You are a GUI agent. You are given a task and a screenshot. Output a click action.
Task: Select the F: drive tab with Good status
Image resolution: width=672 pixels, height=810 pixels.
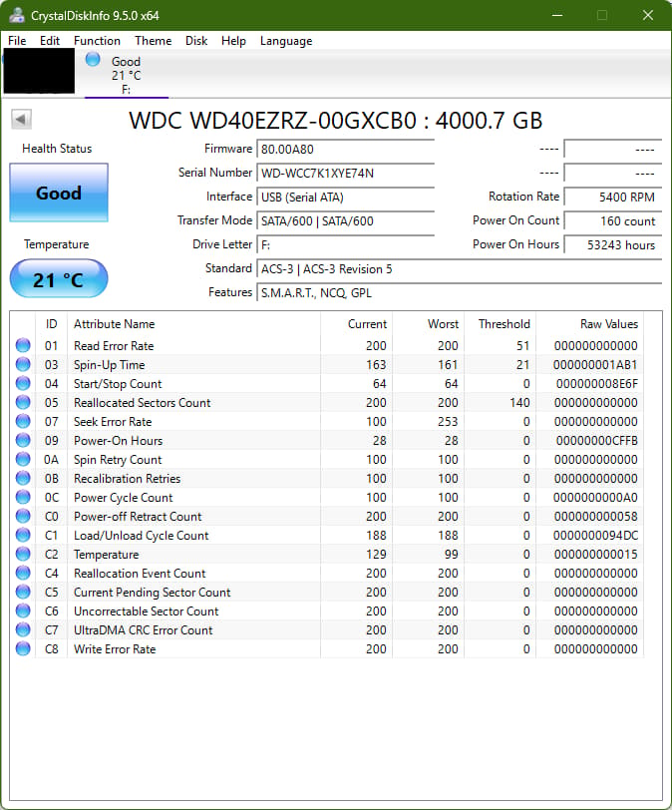pos(126,75)
